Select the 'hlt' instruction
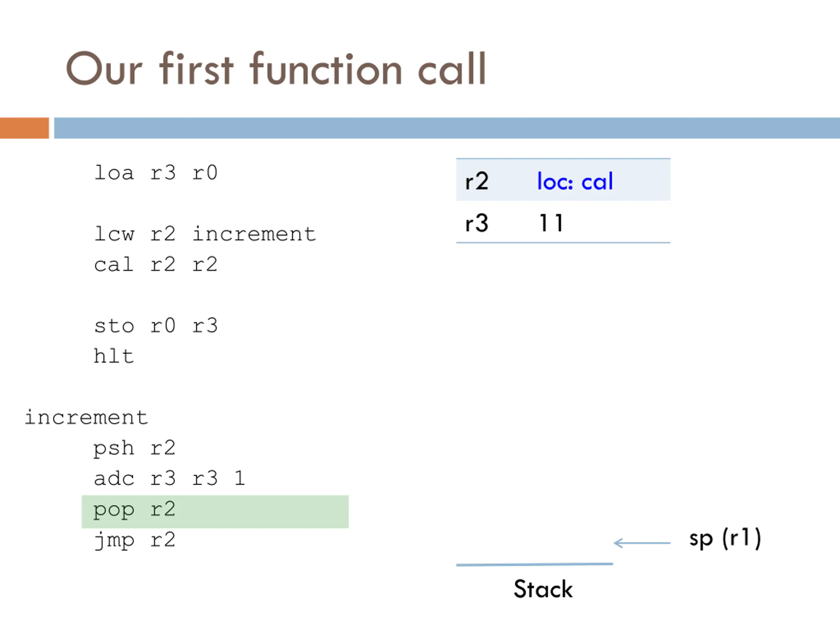Image resolution: width=840 pixels, height=630 pixels. 114,356
